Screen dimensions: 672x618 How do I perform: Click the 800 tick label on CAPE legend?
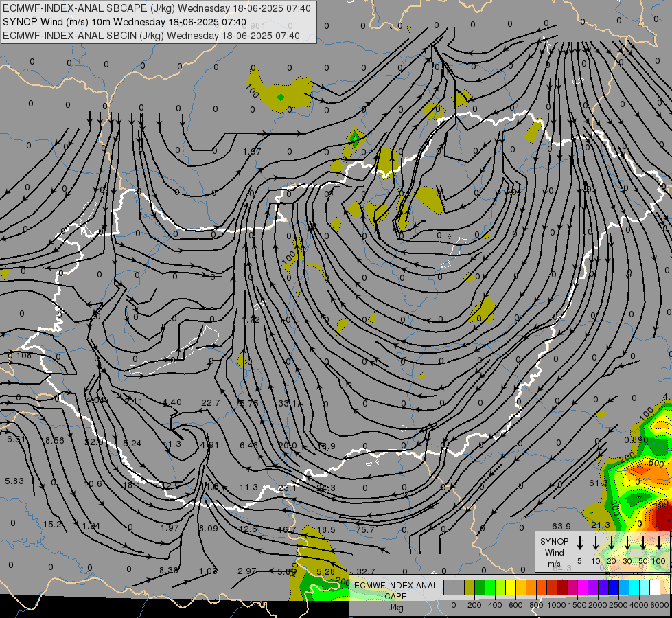tap(536, 605)
